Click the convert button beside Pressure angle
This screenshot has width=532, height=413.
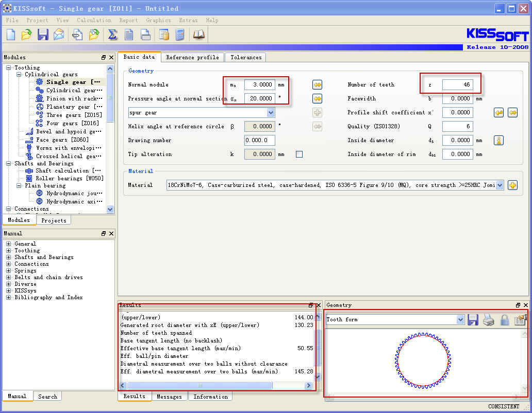click(317, 98)
